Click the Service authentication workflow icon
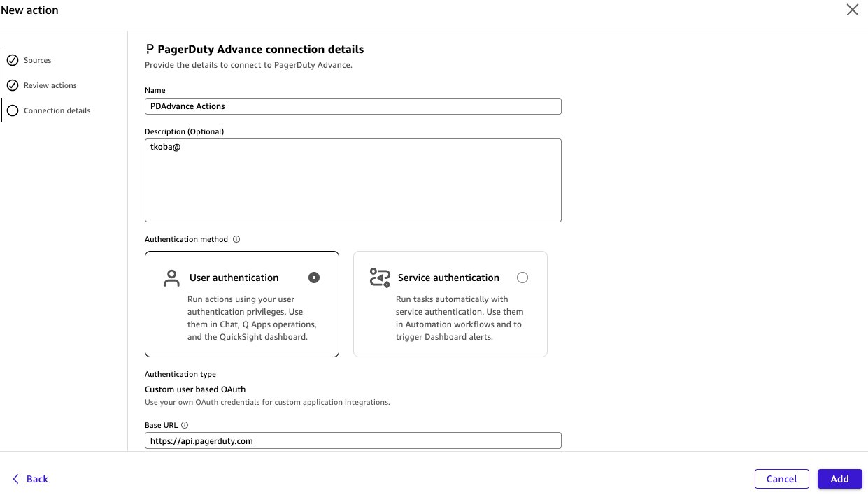This screenshot has width=868, height=495. (379, 277)
